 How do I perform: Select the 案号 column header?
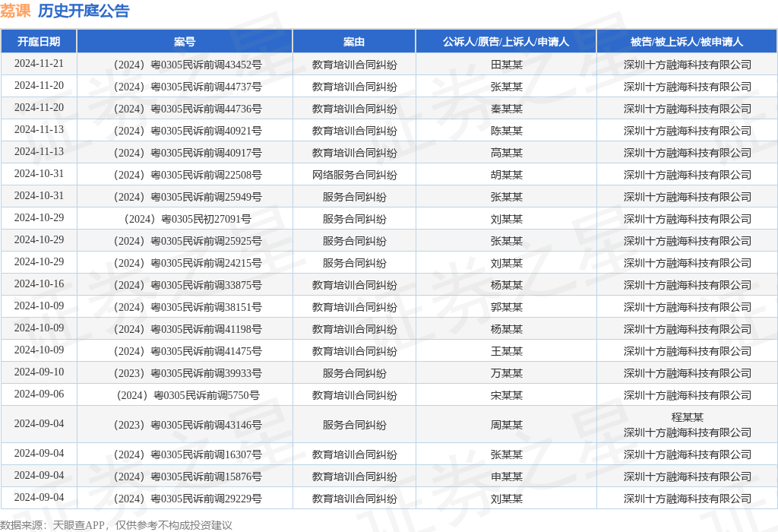click(184, 41)
